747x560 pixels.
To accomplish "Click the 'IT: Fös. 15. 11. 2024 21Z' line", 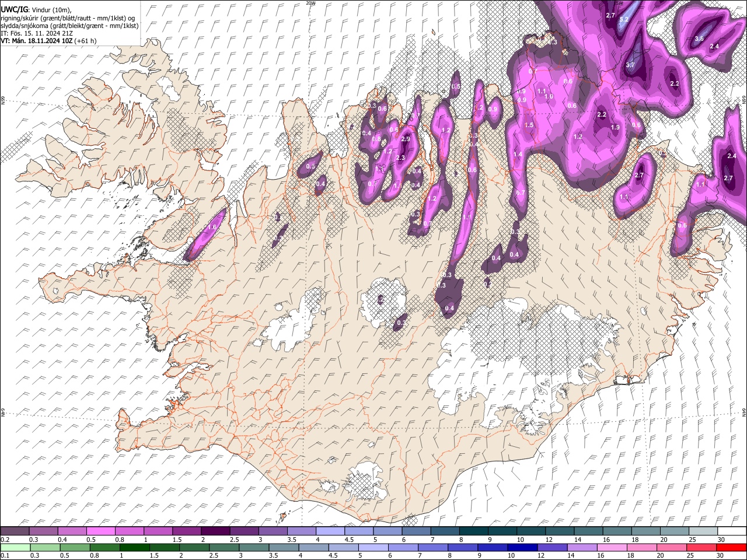I will (37, 33).
